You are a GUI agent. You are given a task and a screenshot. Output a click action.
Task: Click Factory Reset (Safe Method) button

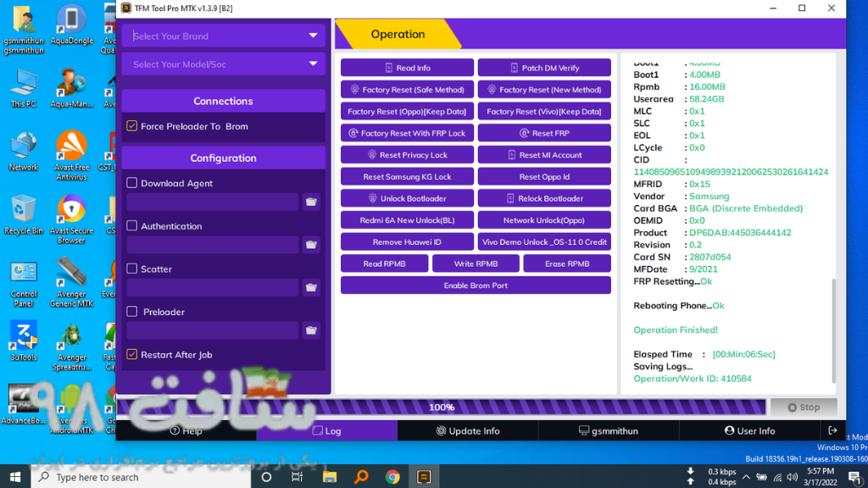407,90
